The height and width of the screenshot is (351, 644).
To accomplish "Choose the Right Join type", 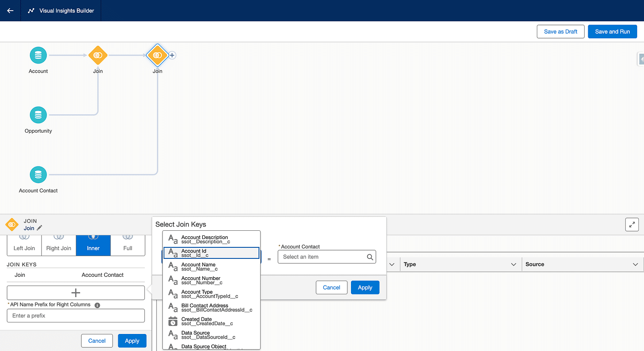I will pos(59,245).
